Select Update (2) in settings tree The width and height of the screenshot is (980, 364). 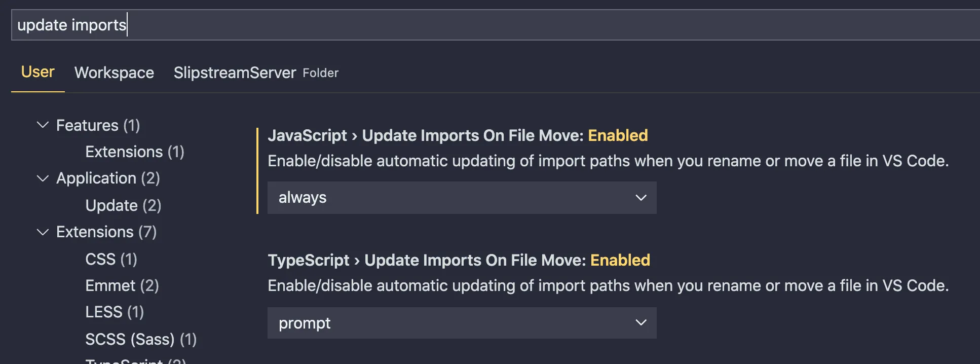point(123,205)
